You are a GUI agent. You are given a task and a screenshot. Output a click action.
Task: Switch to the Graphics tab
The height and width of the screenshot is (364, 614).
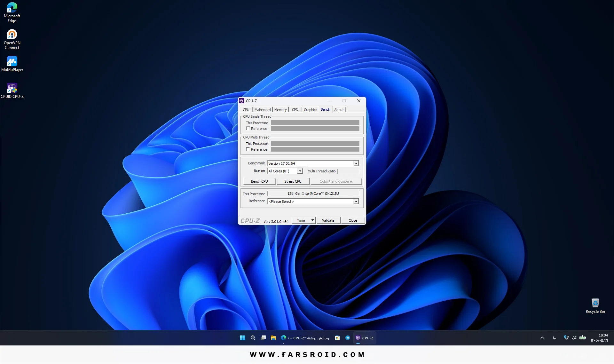[310, 110]
